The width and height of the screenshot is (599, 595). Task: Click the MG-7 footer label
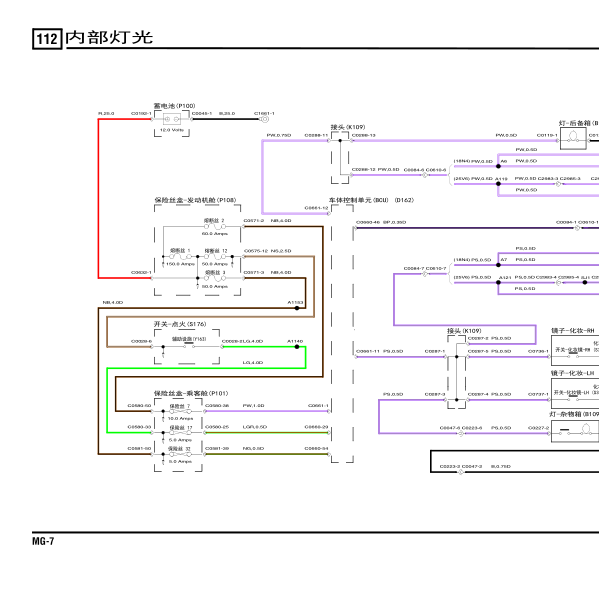coord(43,541)
